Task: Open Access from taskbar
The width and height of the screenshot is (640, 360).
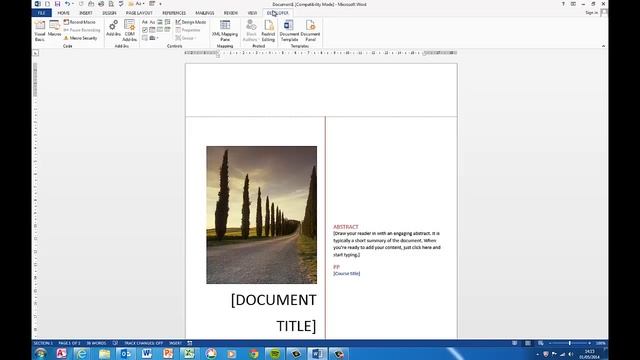Action: (x=61, y=353)
